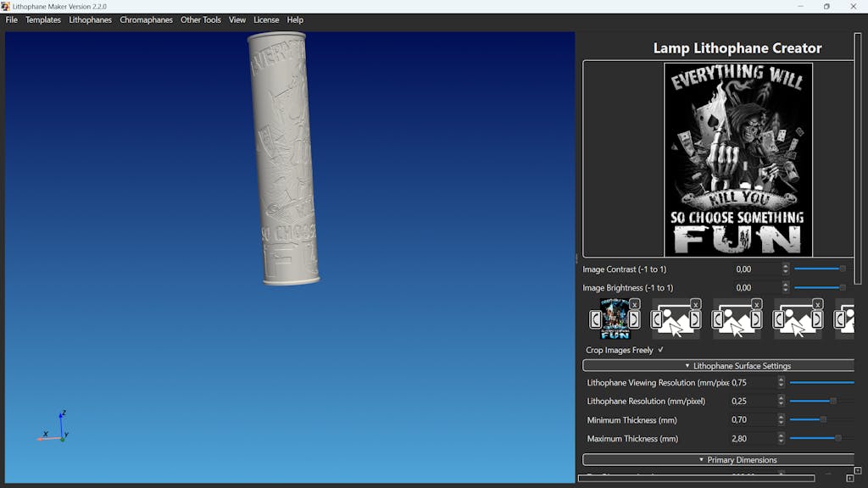The image size is (868, 488).
Task: Open the Chromaphanes menu
Action: click(x=146, y=19)
